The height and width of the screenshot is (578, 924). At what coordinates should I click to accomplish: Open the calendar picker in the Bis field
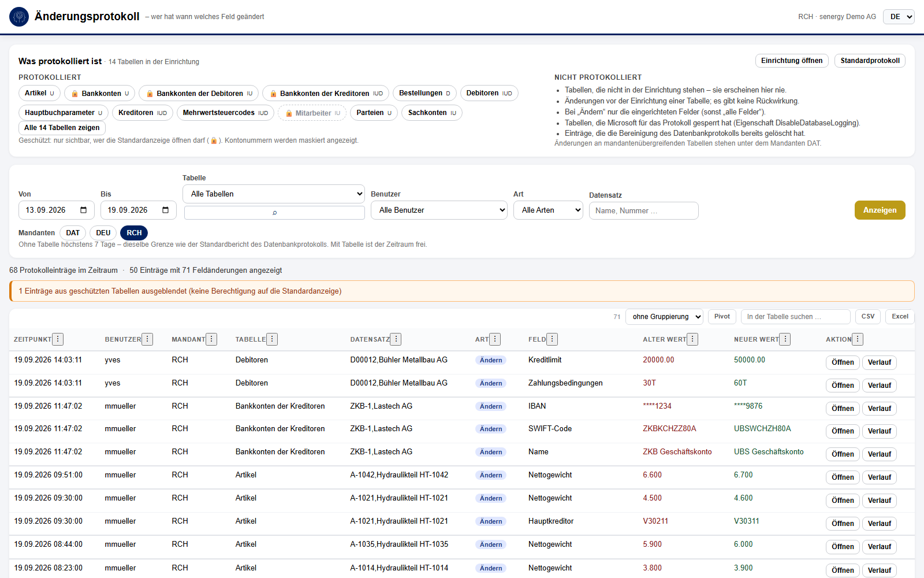coord(166,210)
